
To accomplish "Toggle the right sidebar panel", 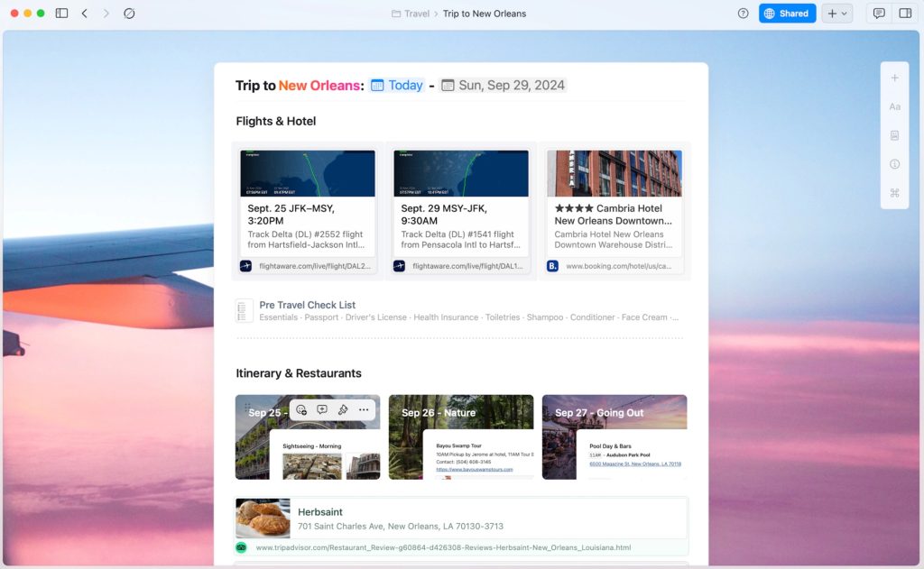I will click(904, 14).
